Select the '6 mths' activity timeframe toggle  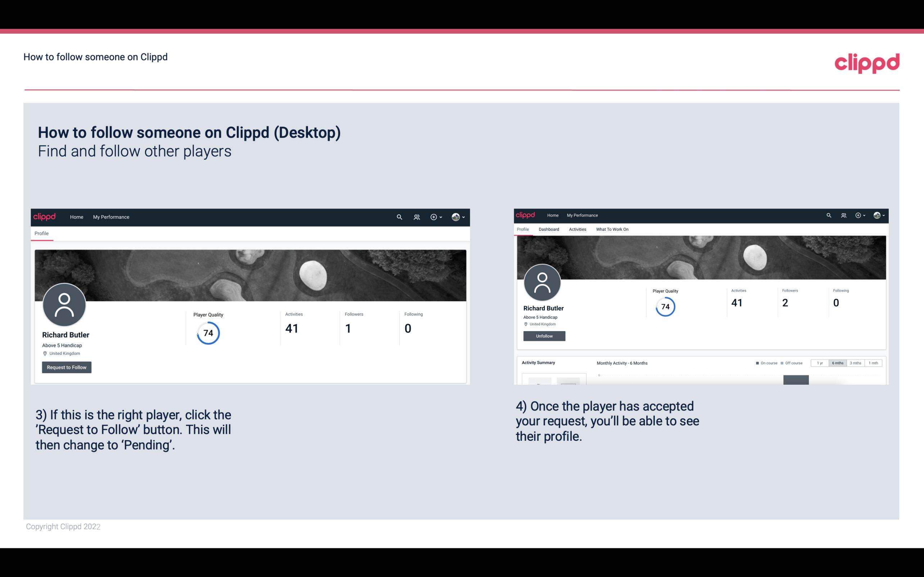pos(838,363)
